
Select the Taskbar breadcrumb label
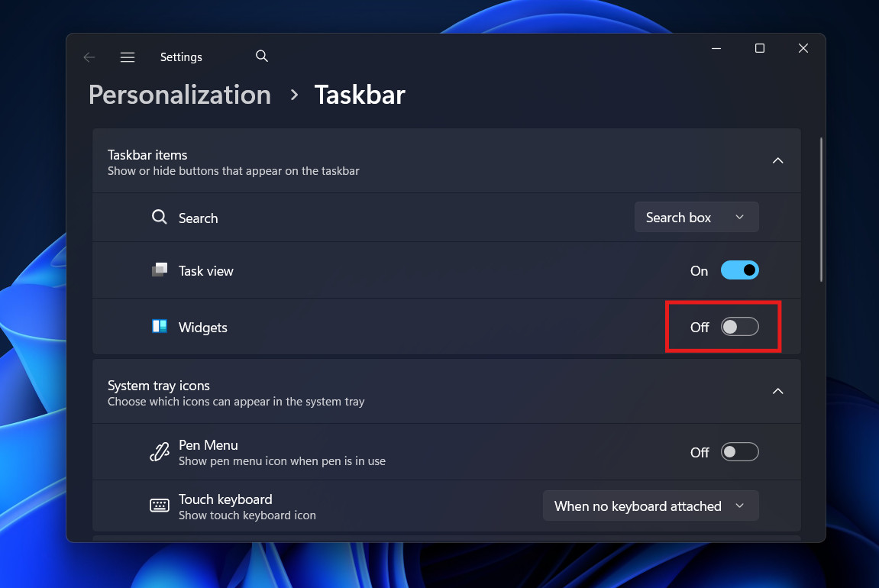tap(359, 95)
